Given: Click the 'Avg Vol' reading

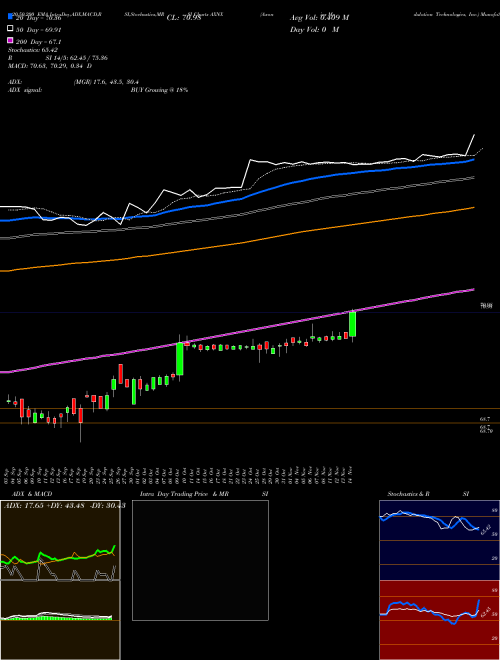Looking at the screenshot, I should (319, 18).
